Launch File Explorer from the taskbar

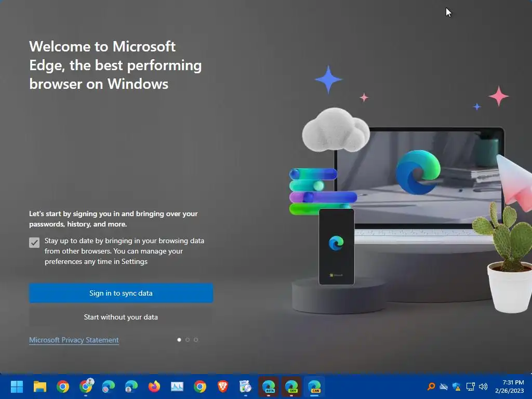(x=39, y=387)
